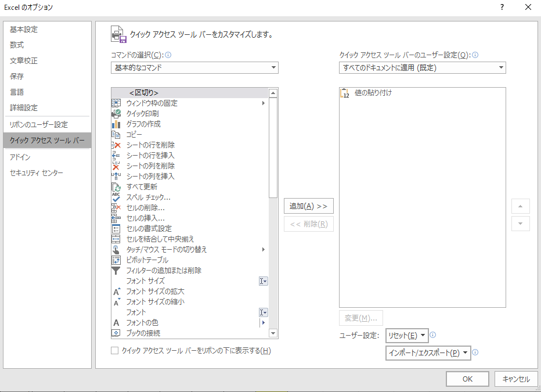Select the フォントの色 icon
This screenshot has width=541, height=392.
pyautogui.click(x=116, y=323)
